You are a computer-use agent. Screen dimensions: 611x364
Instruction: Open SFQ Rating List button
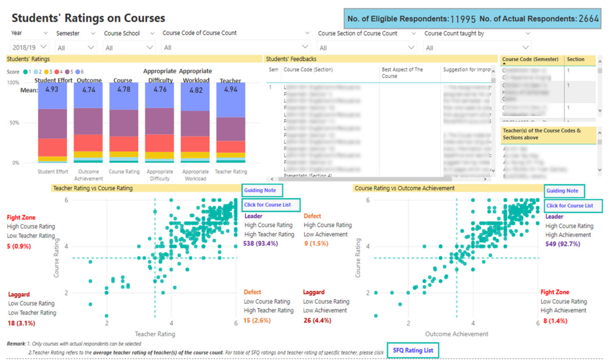click(x=413, y=350)
